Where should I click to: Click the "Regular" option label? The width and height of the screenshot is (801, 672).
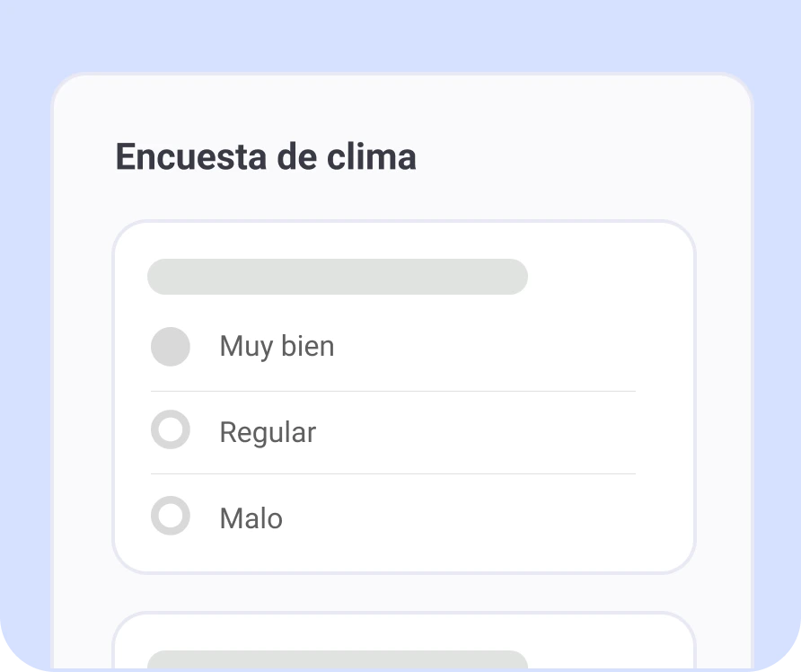click(267, 432)
